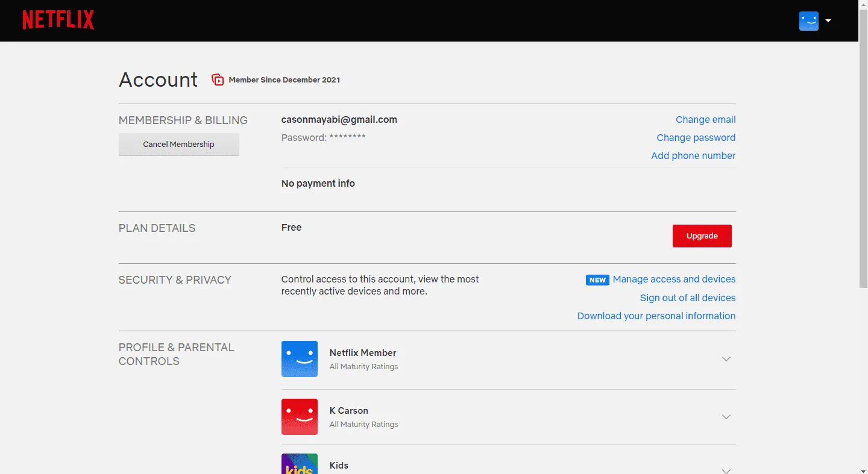Click Add phone number link

(693, 156)
